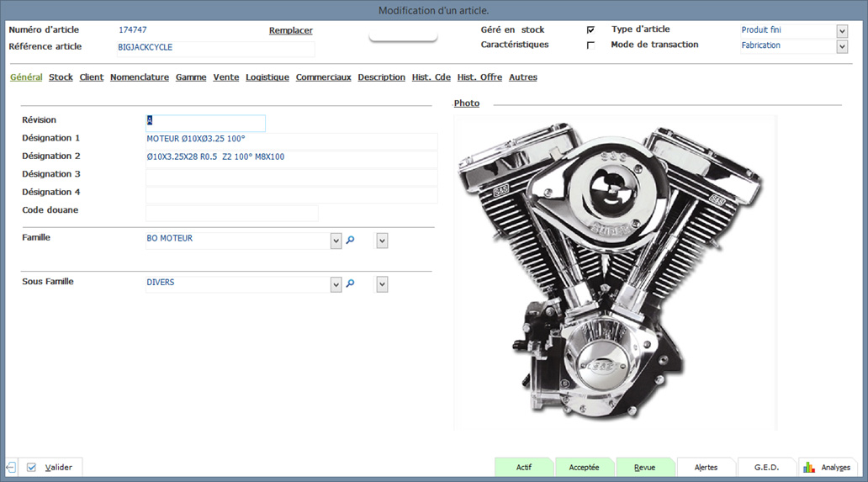Go to the Gamme tab
Image resolution: width=868 pixels, height=482 pixels.
tap(191, 77)
